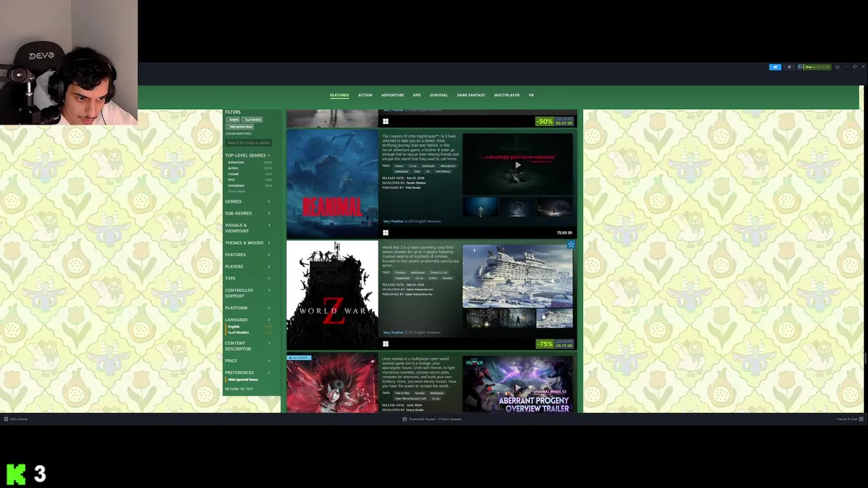Open the Downloads status in bottom bar
868x488 pixels.
(x=432, y=419)
